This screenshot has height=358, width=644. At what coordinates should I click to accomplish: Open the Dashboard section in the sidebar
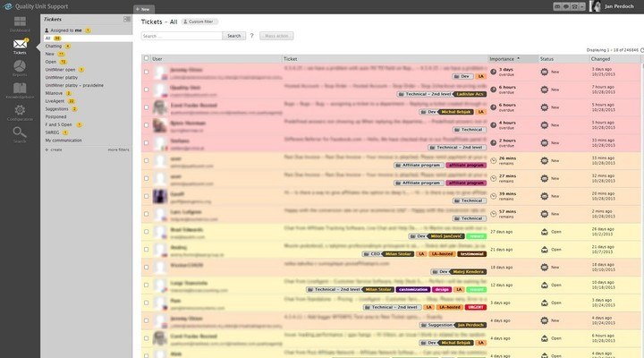coord(20,24)
